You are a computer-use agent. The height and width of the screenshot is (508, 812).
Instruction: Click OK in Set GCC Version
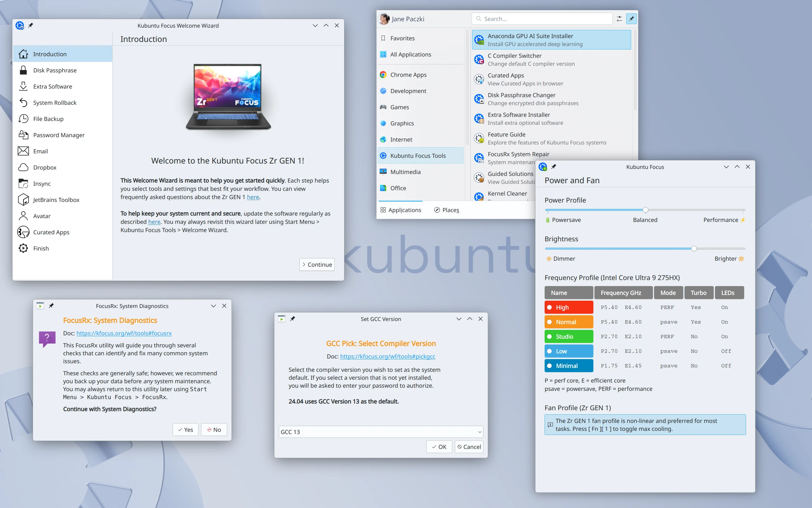pyautogui.click(x=439, y=447)
